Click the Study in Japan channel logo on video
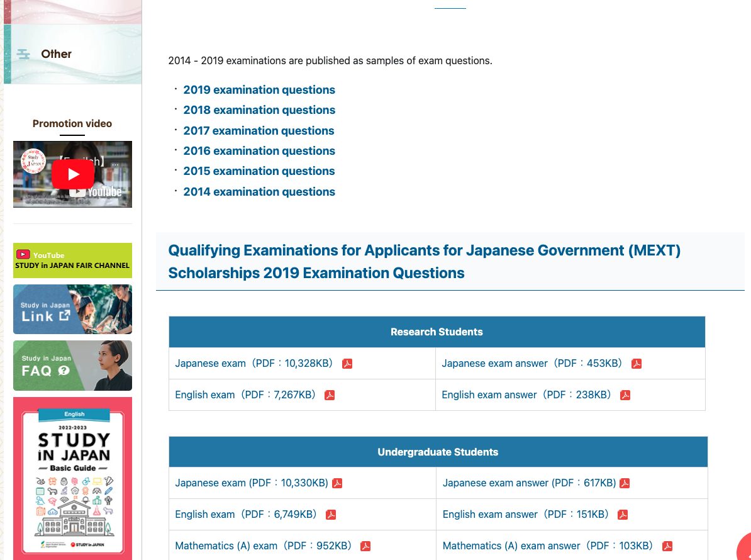The width and height of the screenshot is (751, 560). pos(33,161)
